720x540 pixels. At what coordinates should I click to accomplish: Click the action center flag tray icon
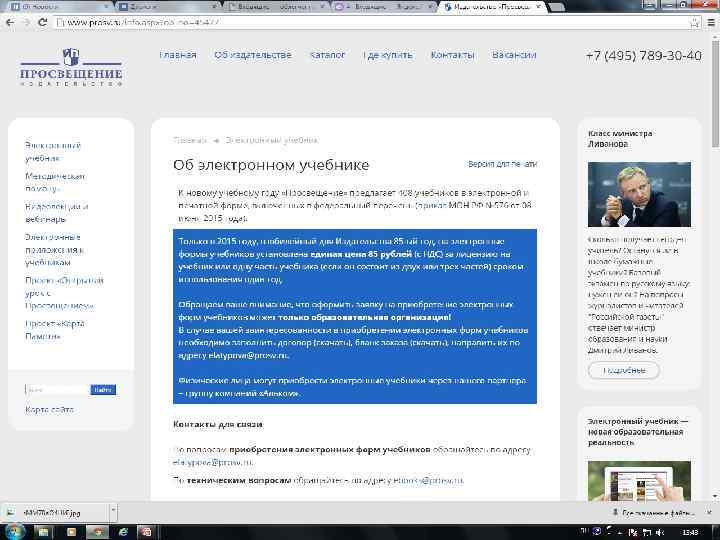pos(633,532)
